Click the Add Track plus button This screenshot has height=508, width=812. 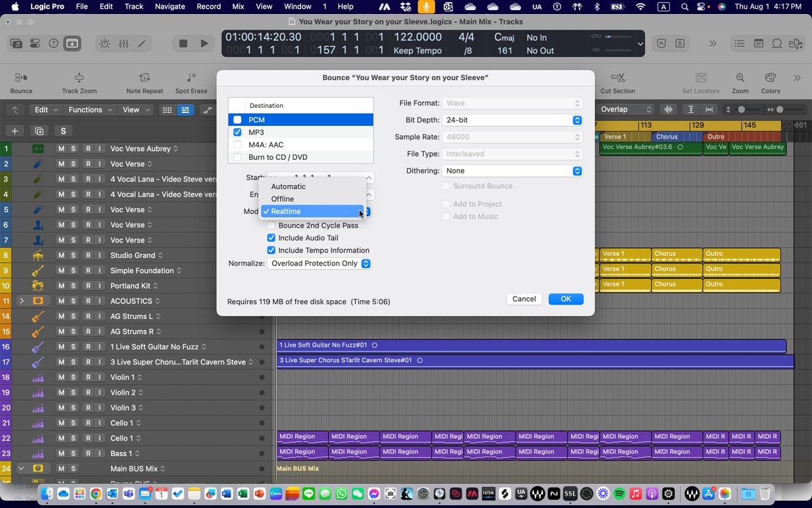(15, 131)
